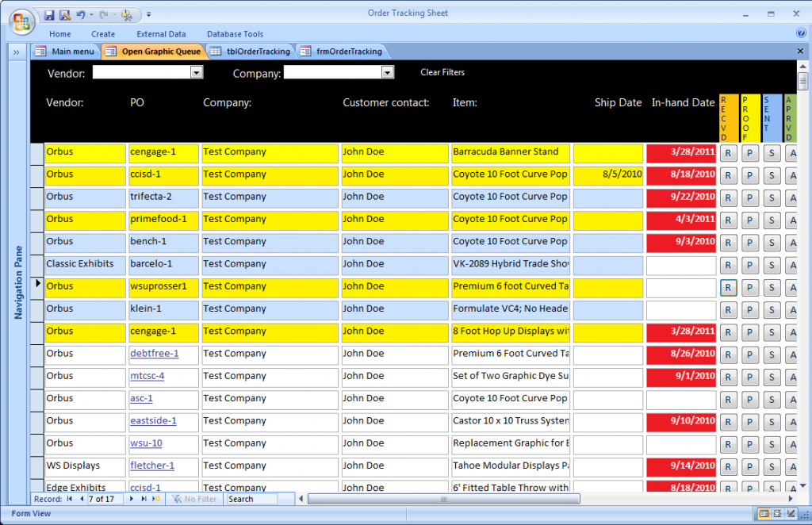Open the Office Button menu
This screenshot has width=812, height=525.
[x=21, y=21]
